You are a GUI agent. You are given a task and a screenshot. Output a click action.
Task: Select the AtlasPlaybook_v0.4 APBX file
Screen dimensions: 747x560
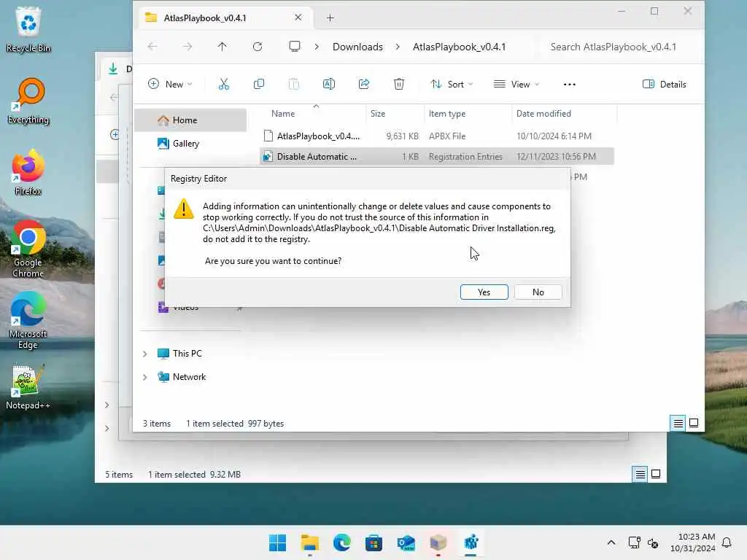(x=436, y=136)
